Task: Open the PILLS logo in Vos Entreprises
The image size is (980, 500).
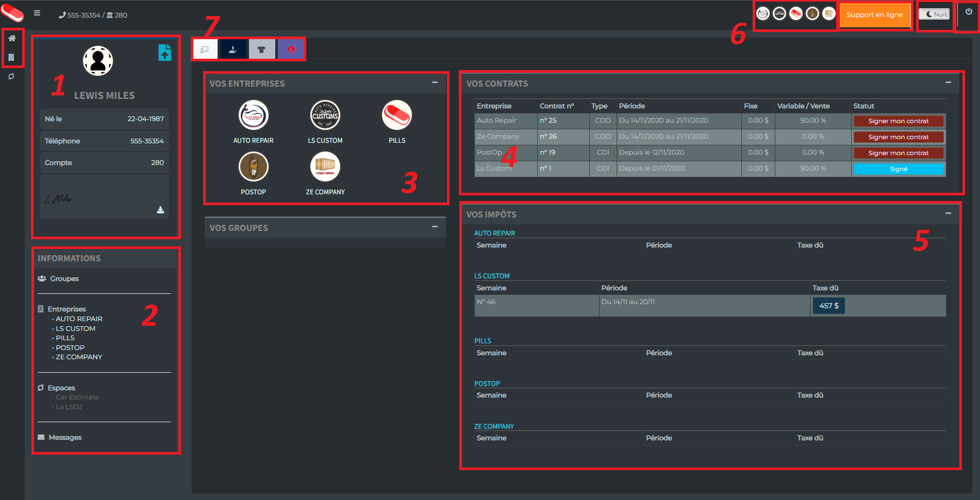Action: (397, 115)
